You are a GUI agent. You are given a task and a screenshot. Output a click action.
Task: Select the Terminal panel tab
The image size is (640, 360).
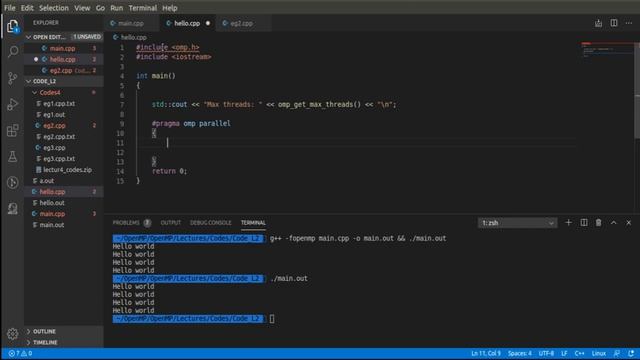253,223
